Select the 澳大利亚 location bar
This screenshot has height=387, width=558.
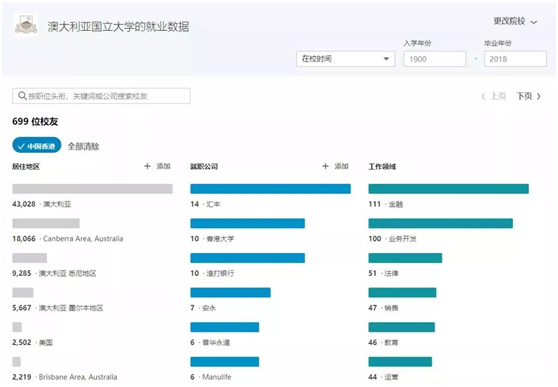tap(93, 189)
